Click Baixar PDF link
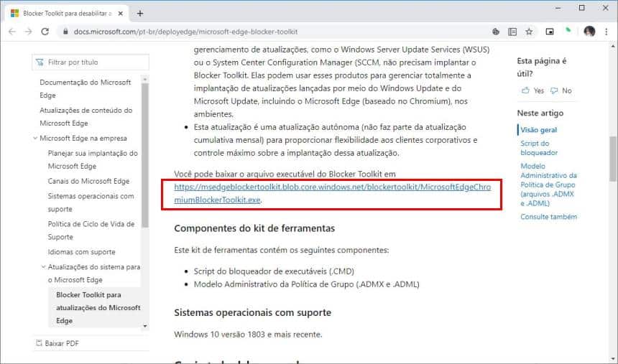Image resolution: width=618 pixels, height=364 pixels. (62, 343)
